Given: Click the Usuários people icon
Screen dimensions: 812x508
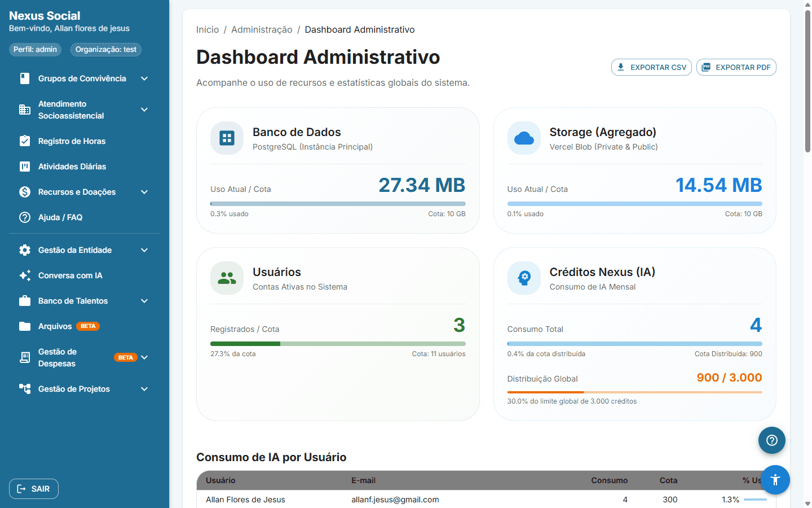Looking at the screenshot, I should coord(227,278).
